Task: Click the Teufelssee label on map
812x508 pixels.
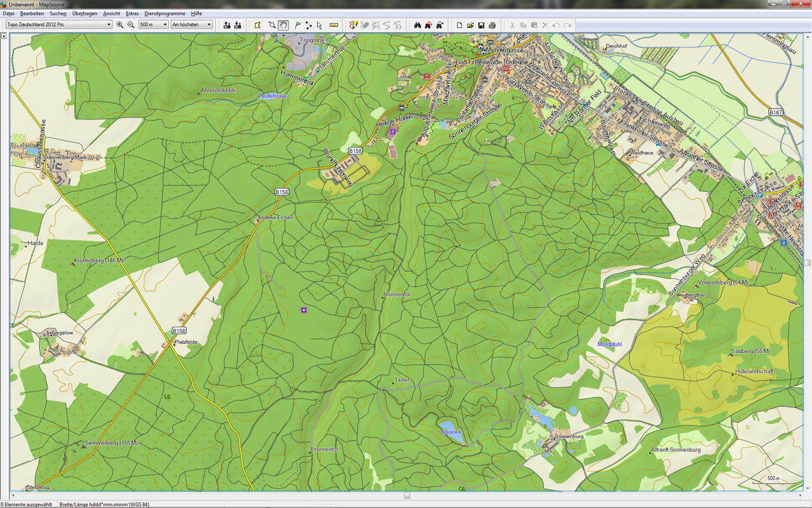Action: click(272, 96)
